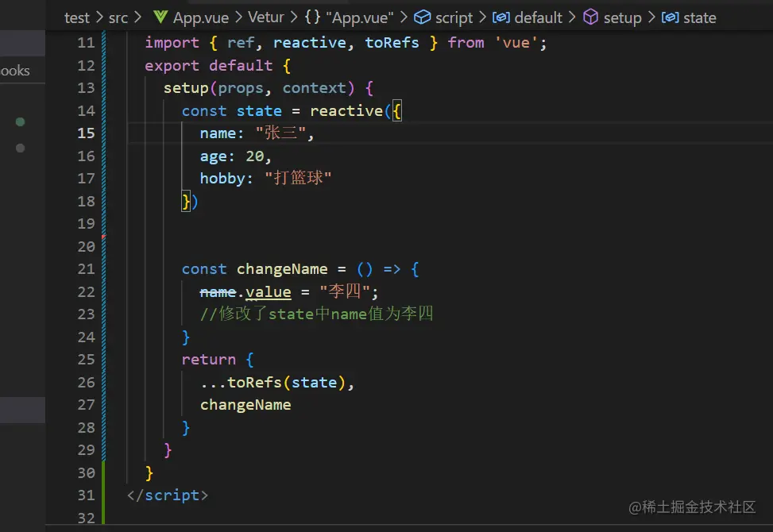Click line number 26 in the gutter
This screenshot has width=773, height=532.
(87, 382)
